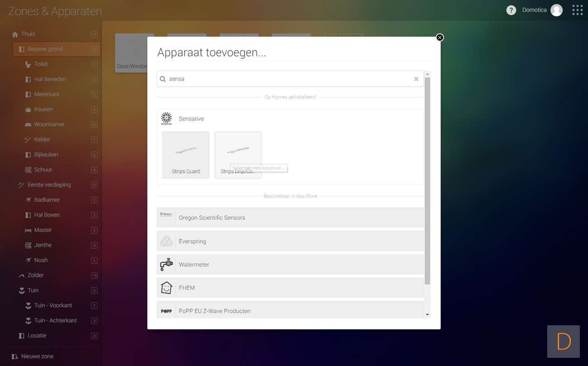The height and width of the screenshot is (366, 588).
Task: Click the dialog scrollbar thumb
Action: [427, 181]
